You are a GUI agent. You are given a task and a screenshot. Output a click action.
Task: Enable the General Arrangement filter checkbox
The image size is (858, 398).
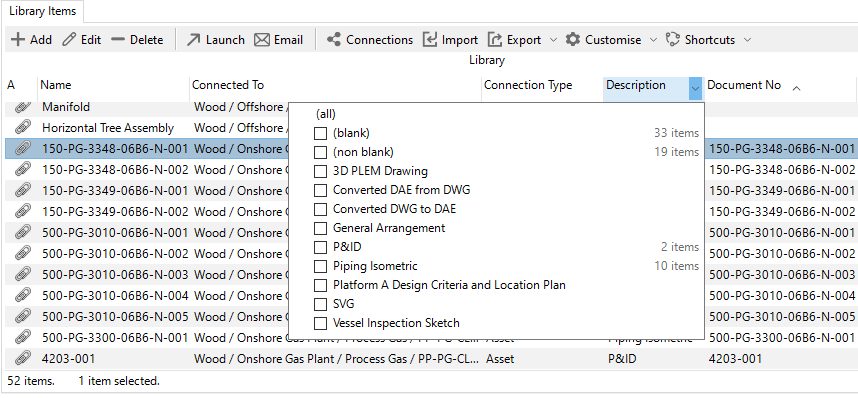click(x=321, y=228)
